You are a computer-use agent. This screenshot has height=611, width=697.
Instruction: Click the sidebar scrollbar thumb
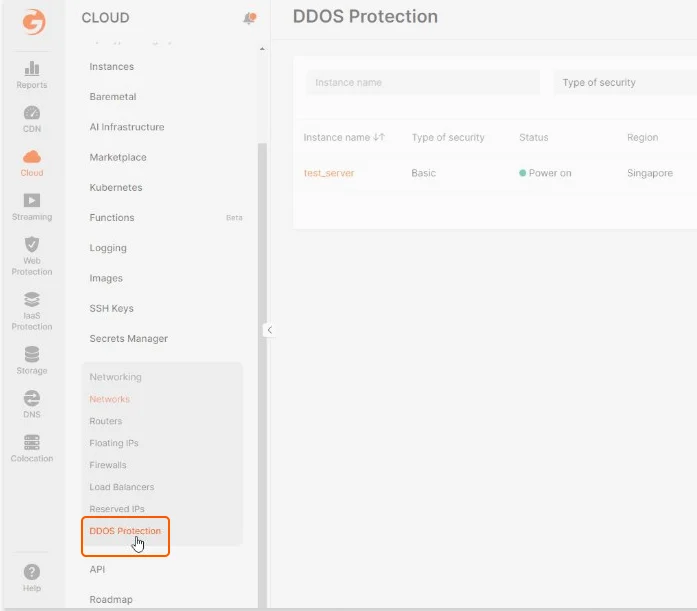pos(262,375)
